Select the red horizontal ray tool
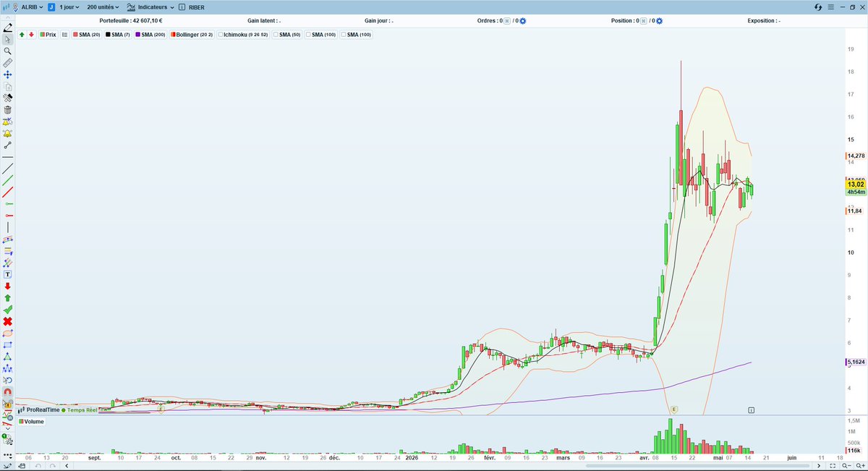This screenshot has height=471, width=868. 8,216
